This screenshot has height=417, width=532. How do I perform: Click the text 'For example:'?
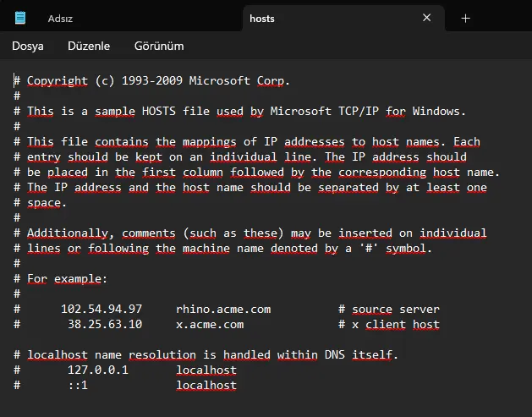pos(67,279)
